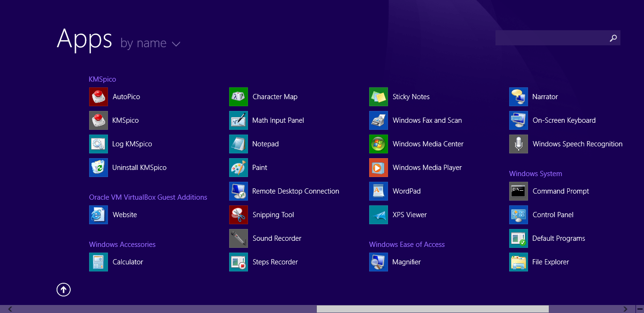Launch the Magnifier icon
This screenshot has width=644, height=313.
point(379,262)
